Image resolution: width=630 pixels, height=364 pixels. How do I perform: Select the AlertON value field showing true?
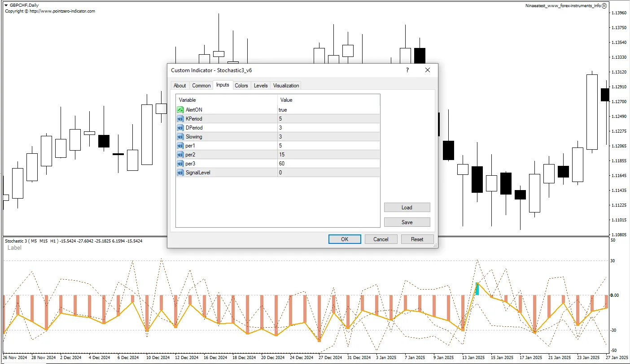(328, 110)
